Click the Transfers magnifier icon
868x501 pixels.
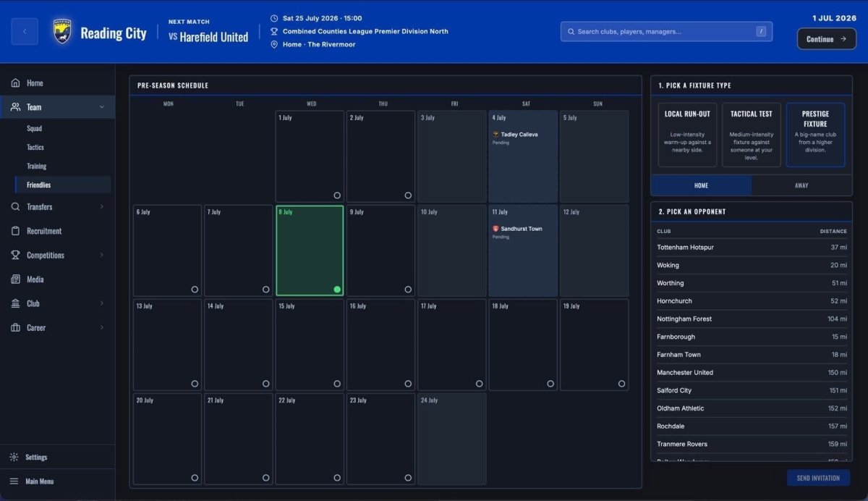point(15,207)
